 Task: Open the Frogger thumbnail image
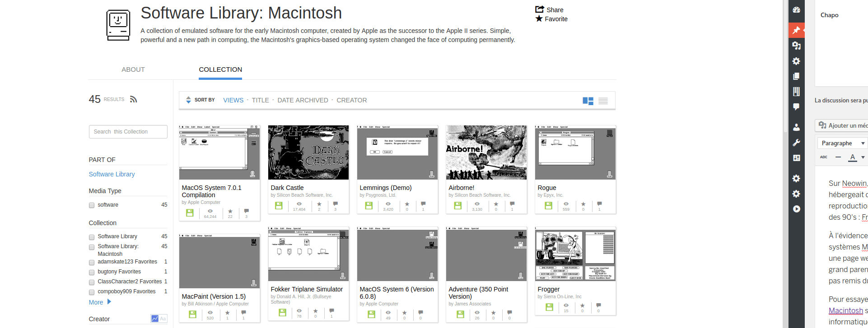pyautogui.click(x=575, y=254)
